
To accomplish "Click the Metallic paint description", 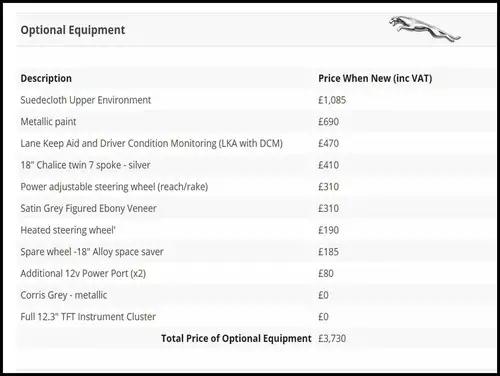I will click(x=48, y=122).
